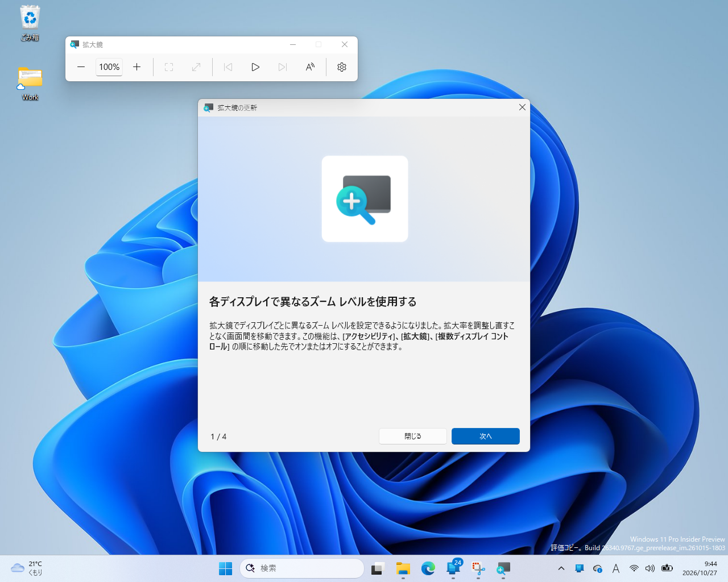Image resolution: width=728 pixels, height=582 pixels.
Task: Click the page indicator 1 / 4
Action: (x=218, y=436)
